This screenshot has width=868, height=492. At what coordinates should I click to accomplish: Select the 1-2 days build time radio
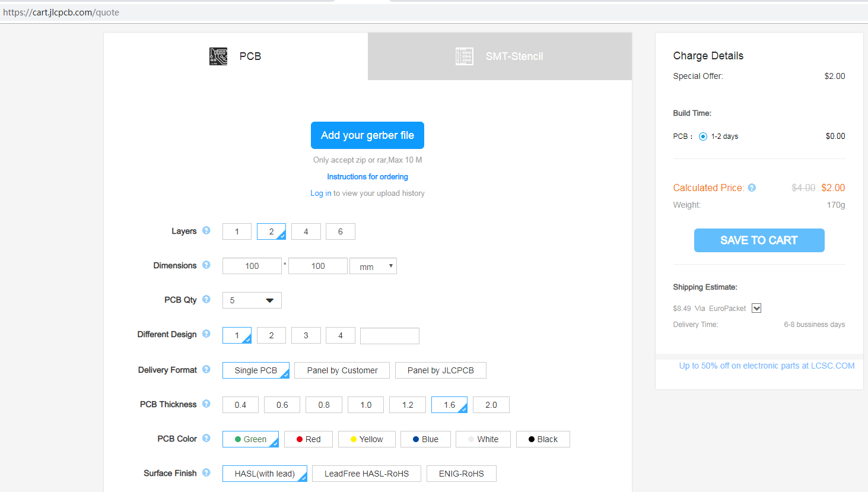(703, 137)
